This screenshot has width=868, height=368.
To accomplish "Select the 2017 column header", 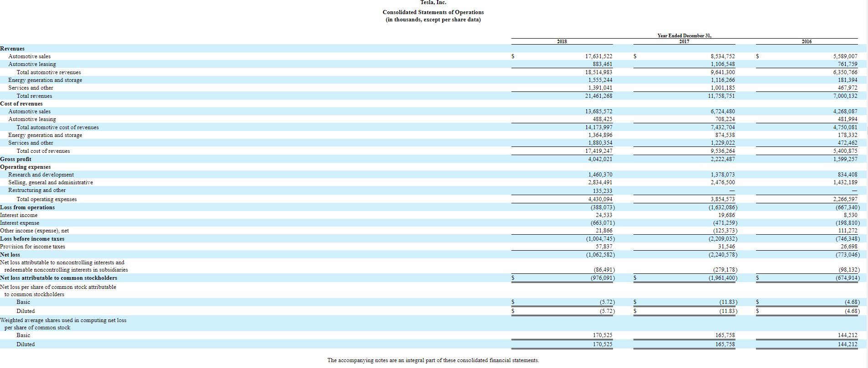I will click(684, 41).
